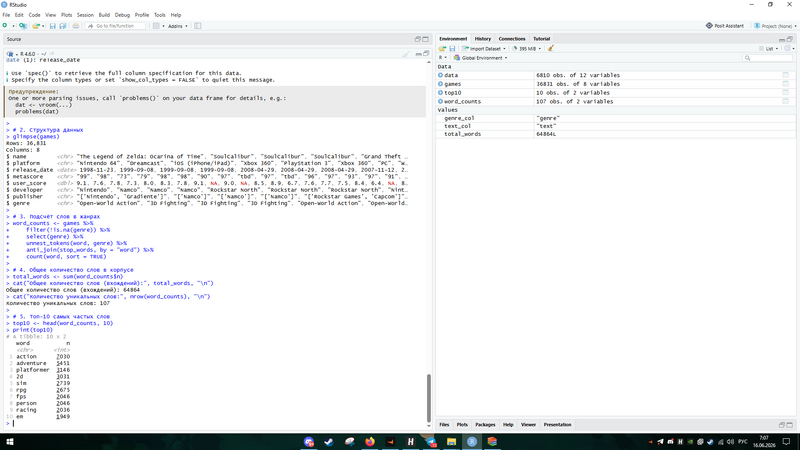This screenshot has width=800, height=450.
Task: Click the Go to file/function field
Action: point(116,26)
